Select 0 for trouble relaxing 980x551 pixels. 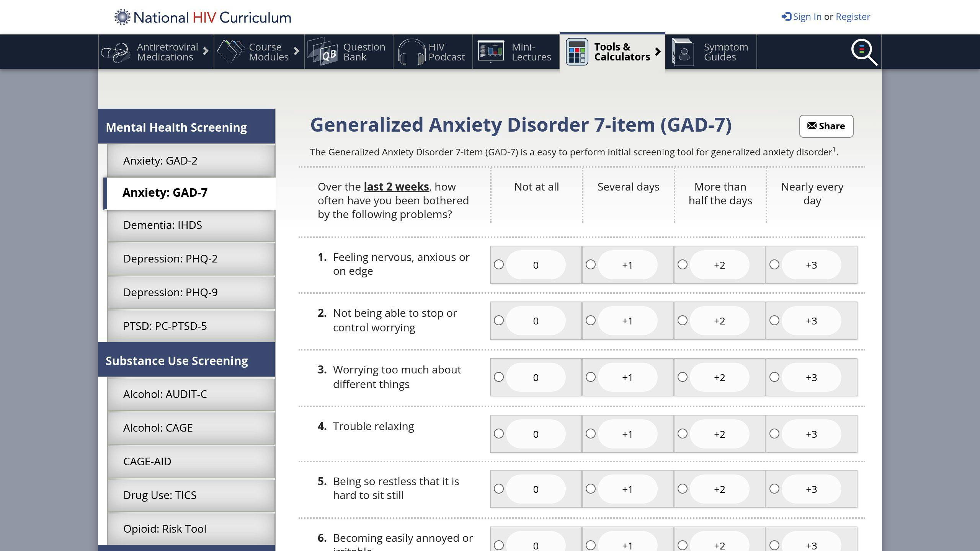498,434
